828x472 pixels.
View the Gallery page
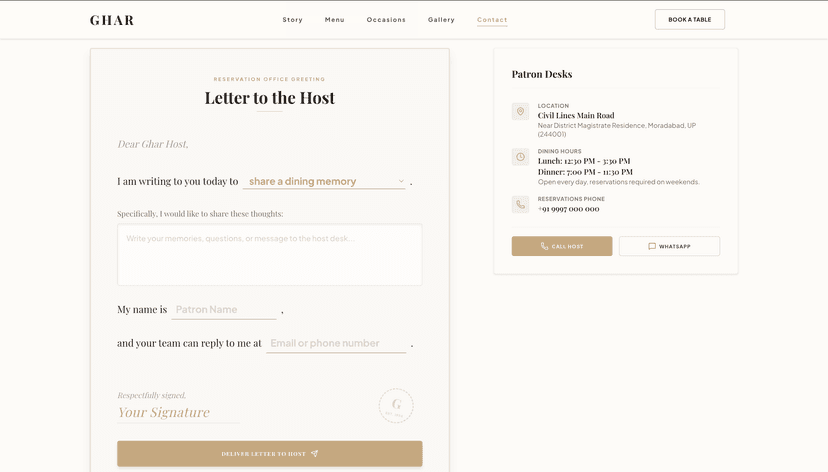tap(441, 20)
